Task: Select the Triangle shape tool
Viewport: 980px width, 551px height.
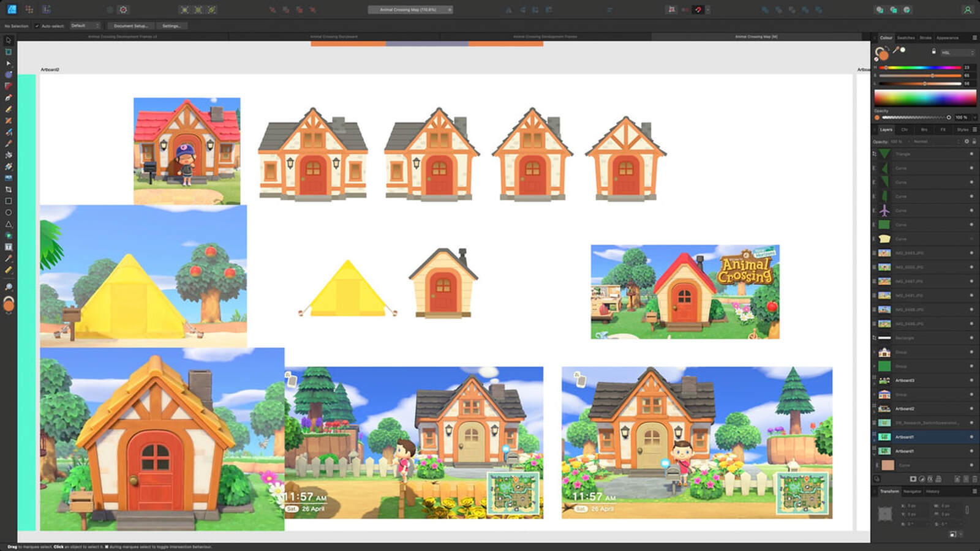Action: pos(9,224)
